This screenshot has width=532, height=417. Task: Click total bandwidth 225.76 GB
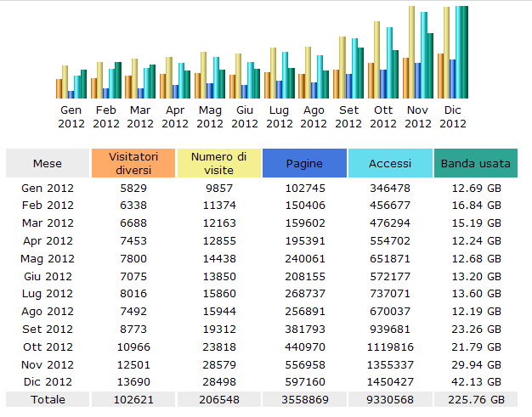click(x=476, y=400)
